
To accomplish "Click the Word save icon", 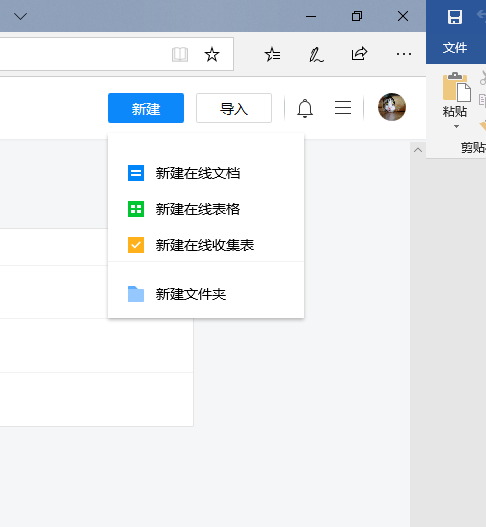I will pos(455,17).
